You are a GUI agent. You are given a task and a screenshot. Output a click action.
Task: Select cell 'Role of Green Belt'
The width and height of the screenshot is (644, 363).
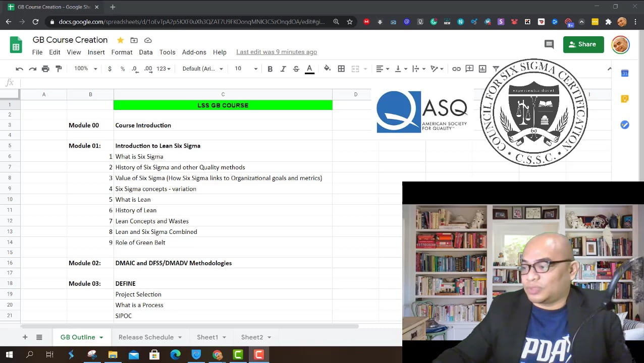(x=223, y=243)
